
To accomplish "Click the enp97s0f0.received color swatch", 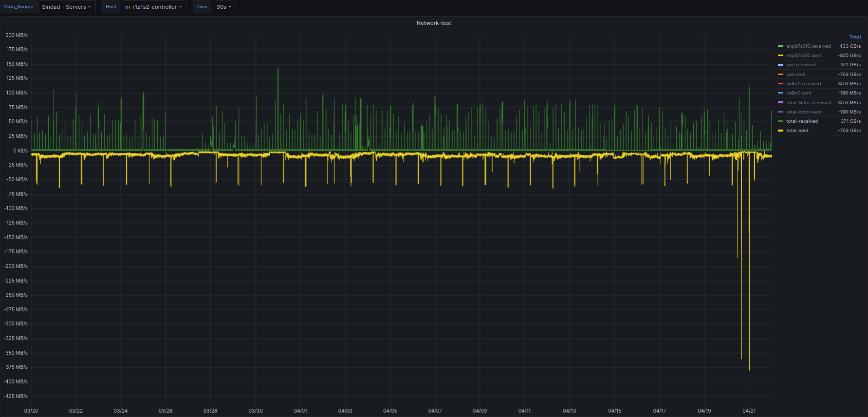I will [780, 46].
